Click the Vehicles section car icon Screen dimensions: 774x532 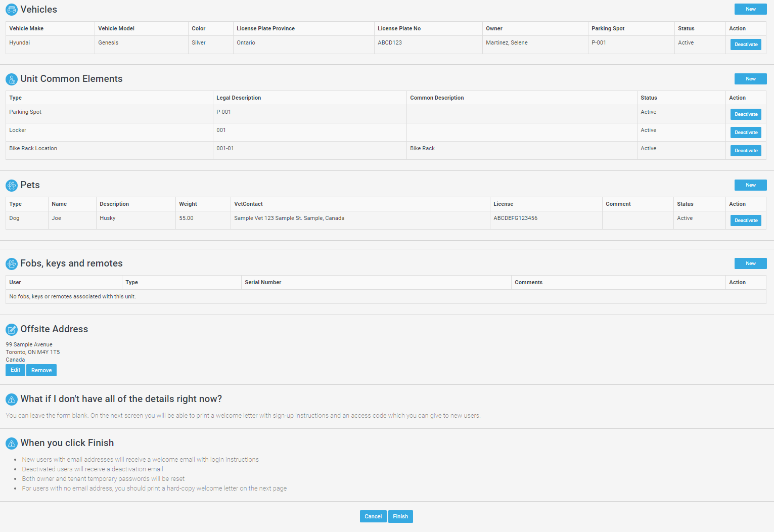11,10
